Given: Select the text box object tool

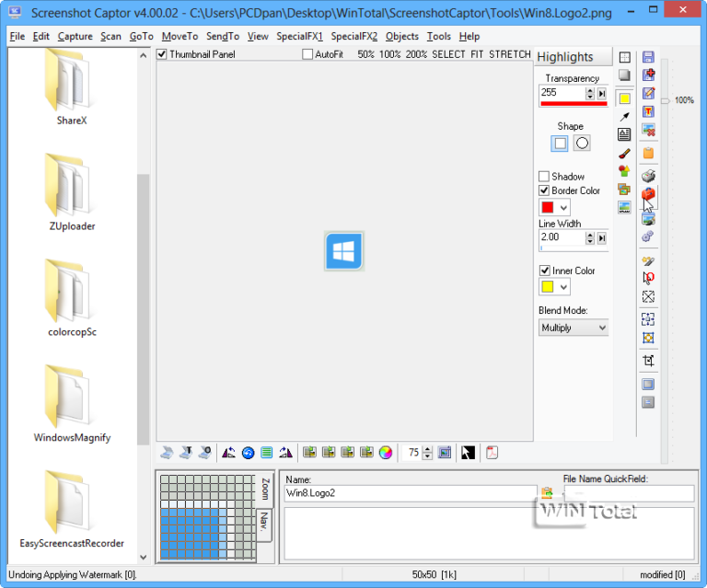Looking at the screenshot, I should [x=624, y=134].
